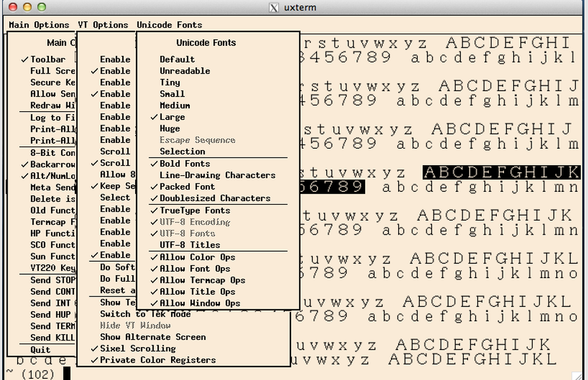Click Send HUP in Main Options

(50, 315)
